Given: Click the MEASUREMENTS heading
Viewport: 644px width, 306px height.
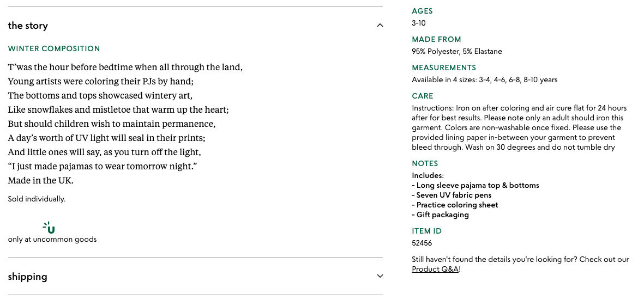Looking at the screenshot, I should tap(444, 68).
